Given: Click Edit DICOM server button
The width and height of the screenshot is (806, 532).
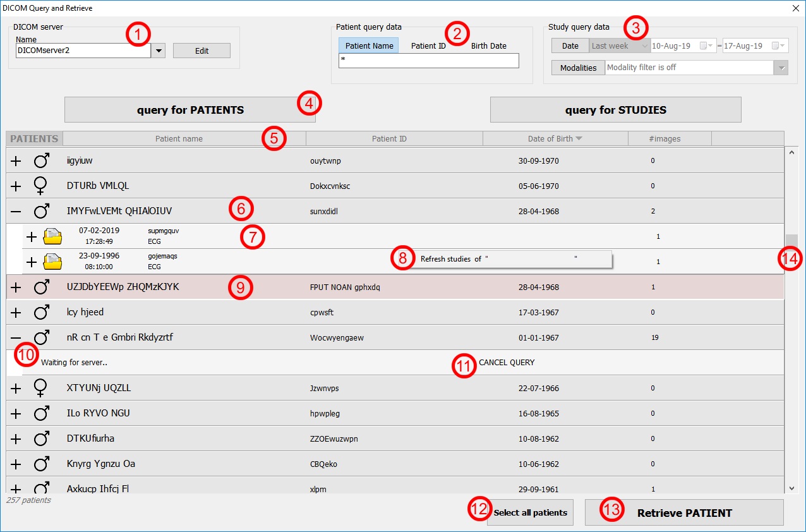Looking at the screenshot, I should pos(201,51).
